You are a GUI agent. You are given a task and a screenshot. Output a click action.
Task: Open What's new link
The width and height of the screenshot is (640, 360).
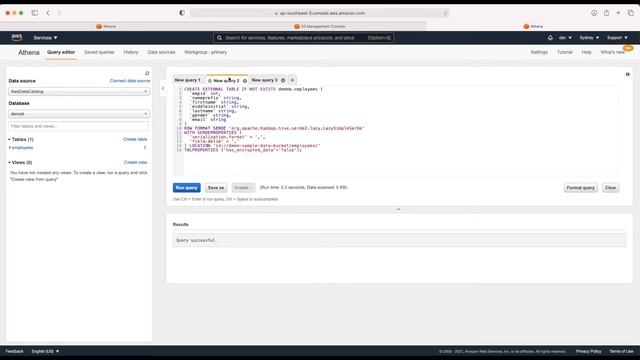[613, 52]
